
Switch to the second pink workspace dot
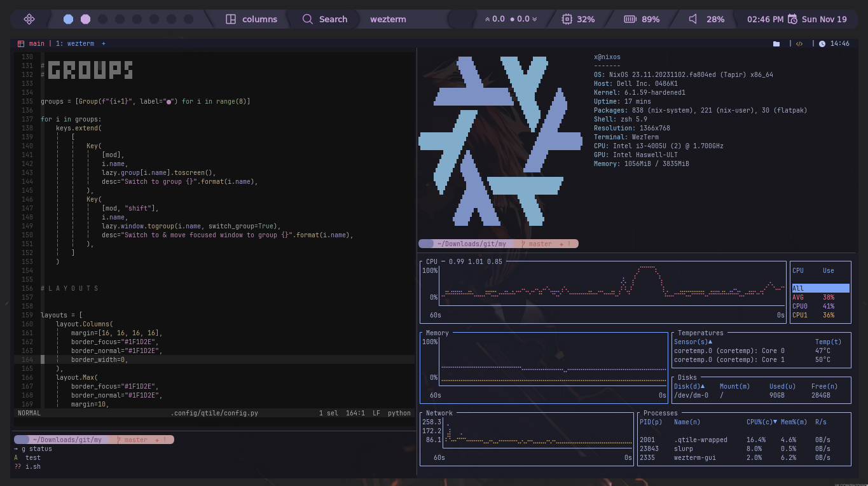[x=85, y=19]
